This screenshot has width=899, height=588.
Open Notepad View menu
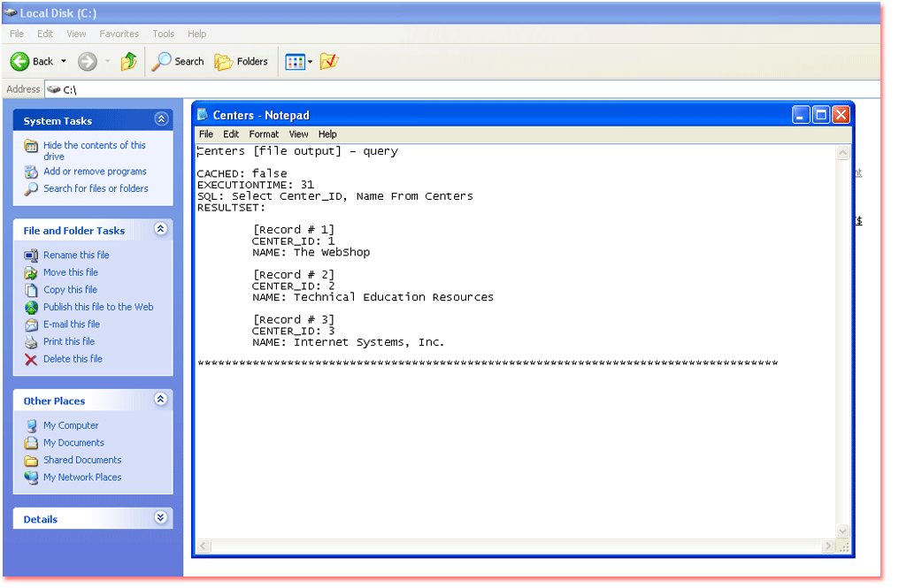298,134
